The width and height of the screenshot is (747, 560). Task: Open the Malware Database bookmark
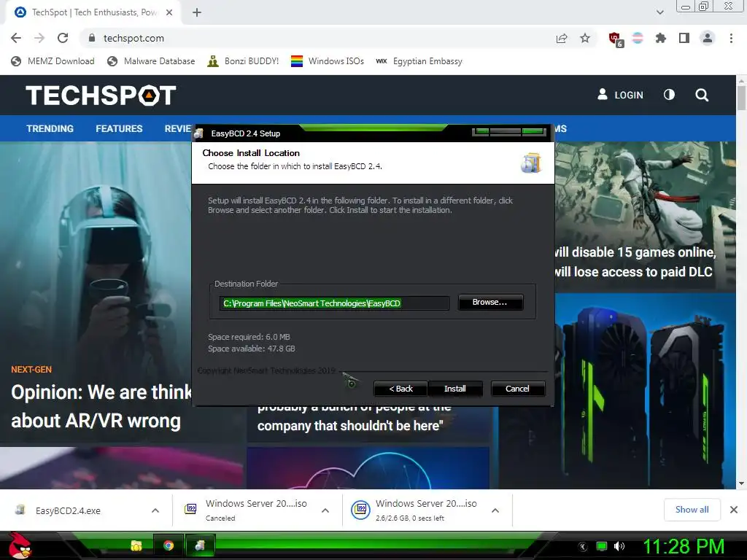pos(151,61)
